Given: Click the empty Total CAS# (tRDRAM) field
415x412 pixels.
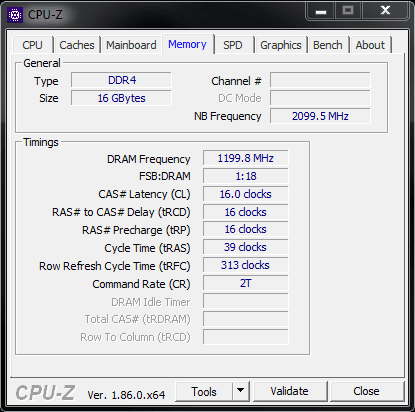Looking at the screenshot, I should 246,319.
